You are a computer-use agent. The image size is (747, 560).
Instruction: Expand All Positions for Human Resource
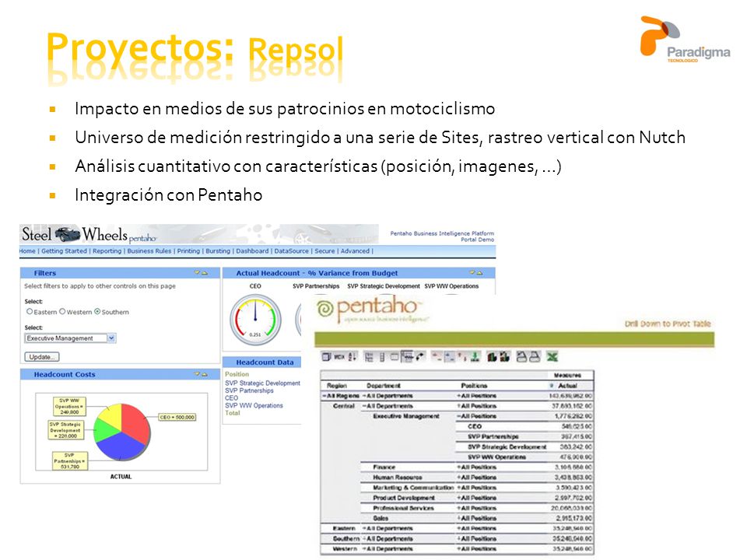(x=458, y=477)
